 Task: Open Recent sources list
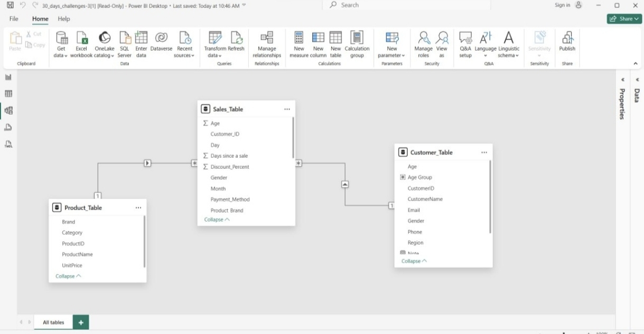click(x=184, y=44)
